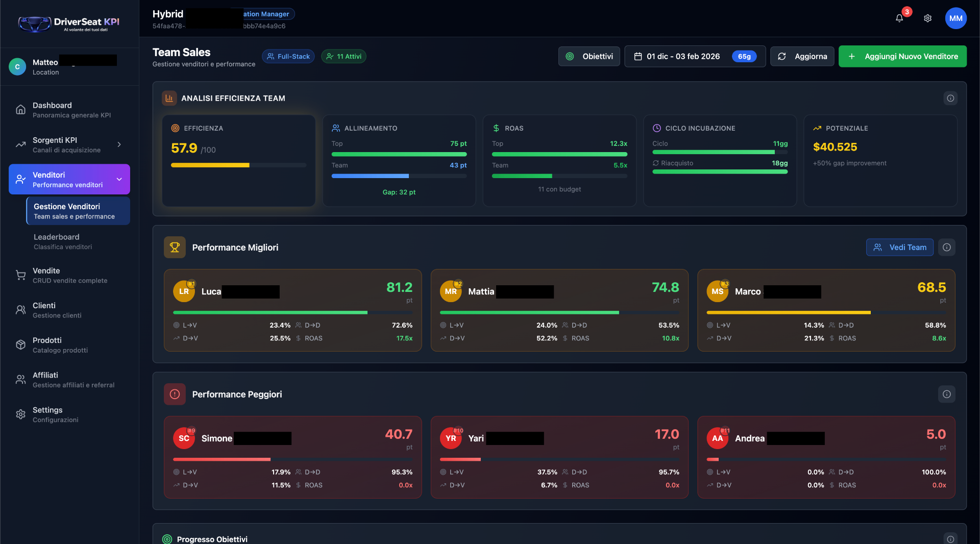Viewport: 980px width, 544px height.
Task: Click the settings gear icon in header
Action: click(x=927, y=18)
